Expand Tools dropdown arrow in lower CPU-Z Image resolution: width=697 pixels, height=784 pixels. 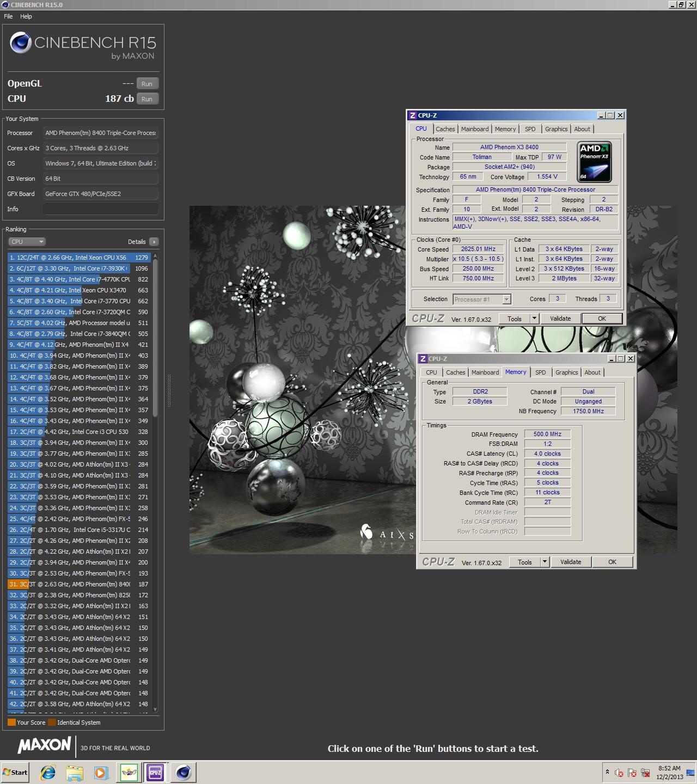point(545,562)
